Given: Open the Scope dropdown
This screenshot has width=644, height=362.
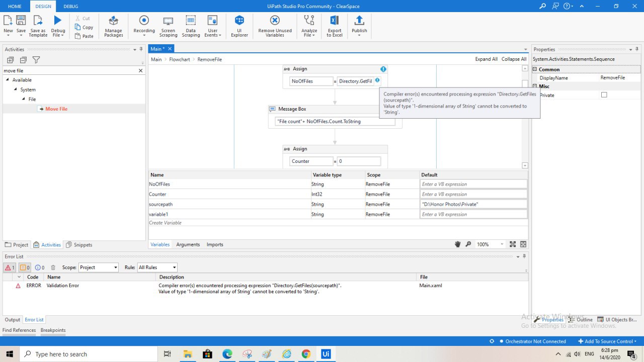Looking at the screenshot, I should coord(98,267).
